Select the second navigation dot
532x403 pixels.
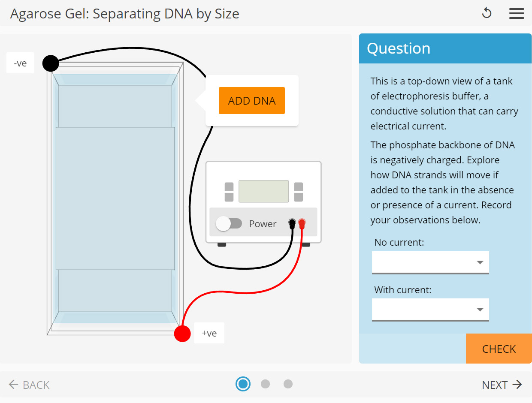(x=266, y=384)
